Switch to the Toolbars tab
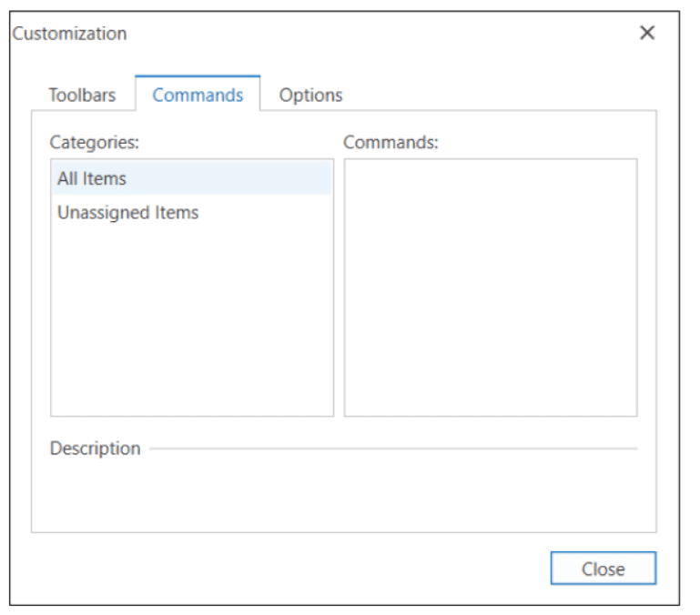The width and height of the screenshot is (700, 615). (82, 95)
